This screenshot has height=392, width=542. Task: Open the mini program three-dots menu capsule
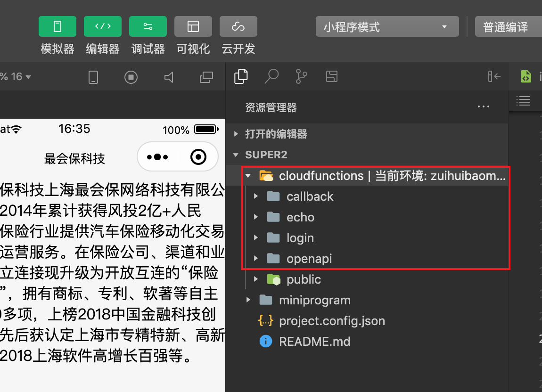(x=157, y=157)
